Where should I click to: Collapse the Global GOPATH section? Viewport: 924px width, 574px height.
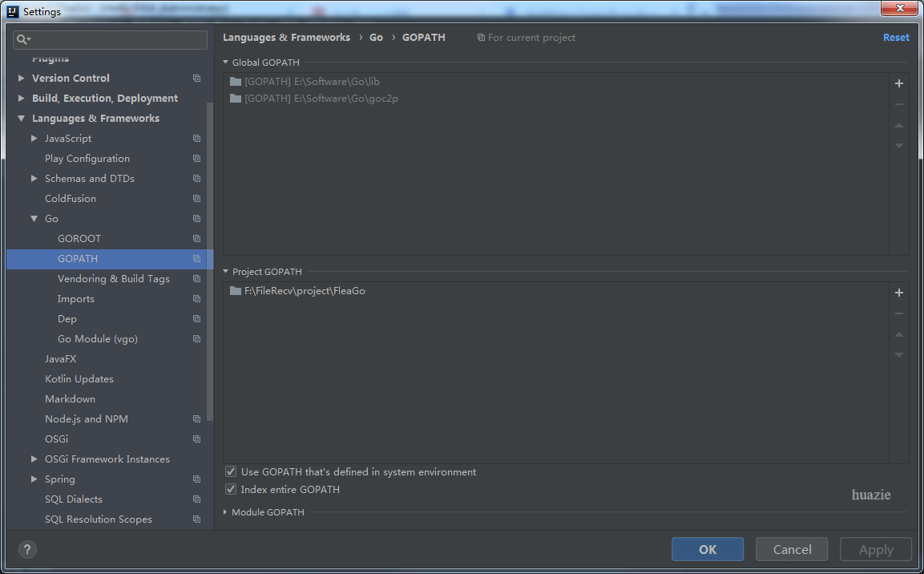[x=226, y=62]
